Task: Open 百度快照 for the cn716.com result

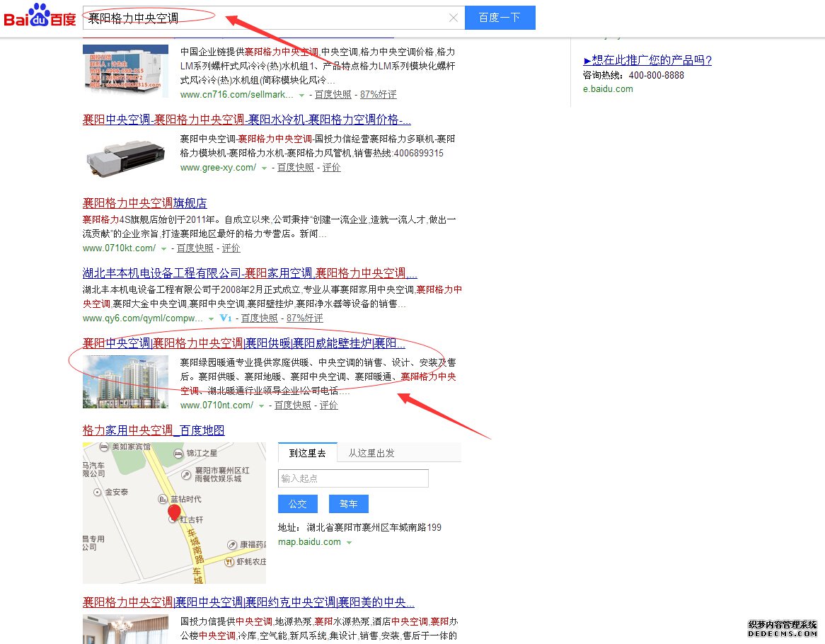Action: pyautogui.click(x=333, y=95)
